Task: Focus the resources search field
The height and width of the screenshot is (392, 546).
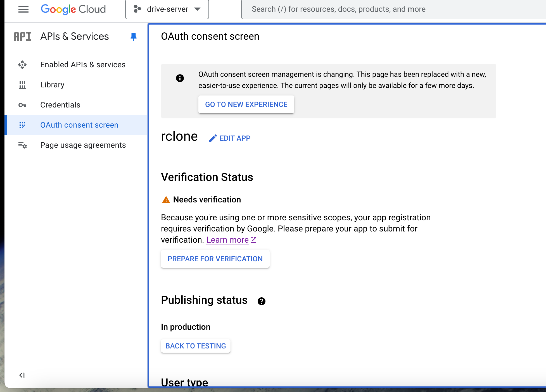Action: (x=393, y=9)
